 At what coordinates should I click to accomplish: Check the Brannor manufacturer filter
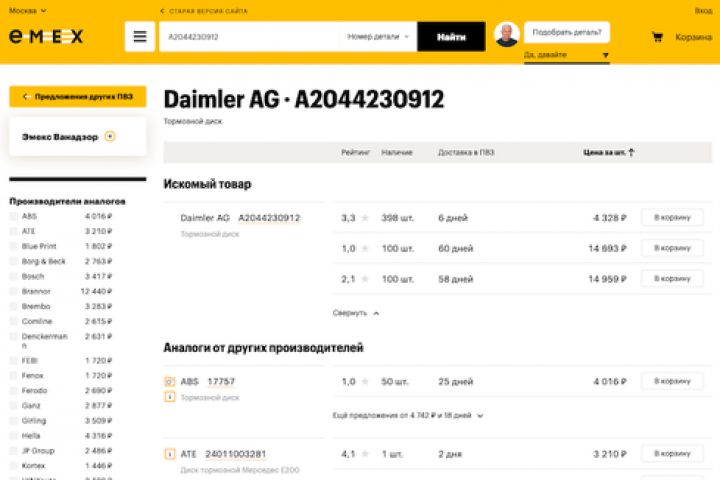(14, 291)
